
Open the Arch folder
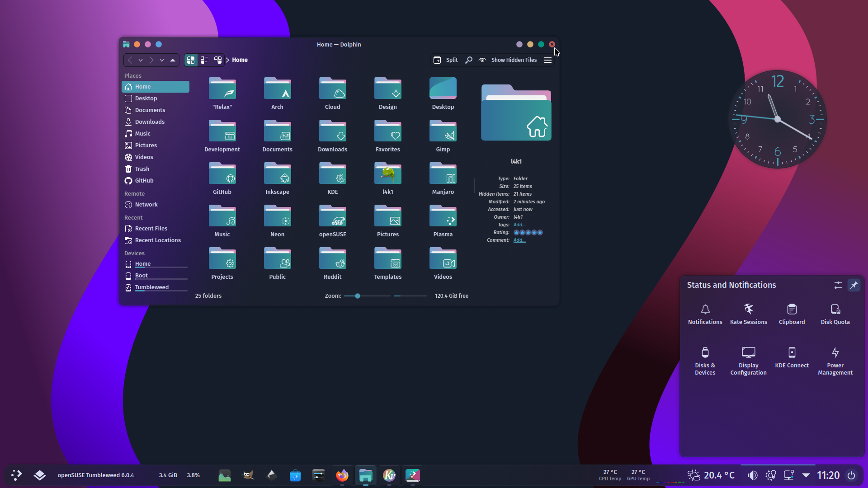277,94
